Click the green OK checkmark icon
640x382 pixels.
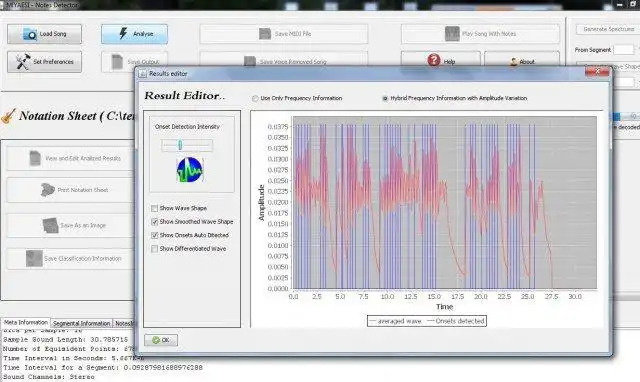pos(156,340)
